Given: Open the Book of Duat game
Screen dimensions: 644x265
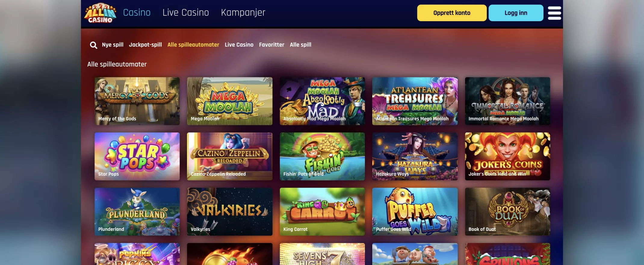Looking at the screenshot, I should [507, 212].
